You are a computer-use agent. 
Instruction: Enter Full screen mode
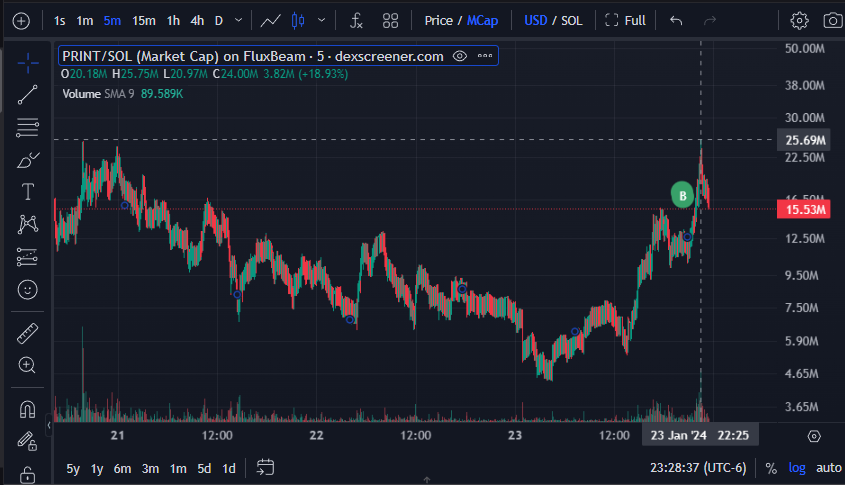[x=626, y=21]
